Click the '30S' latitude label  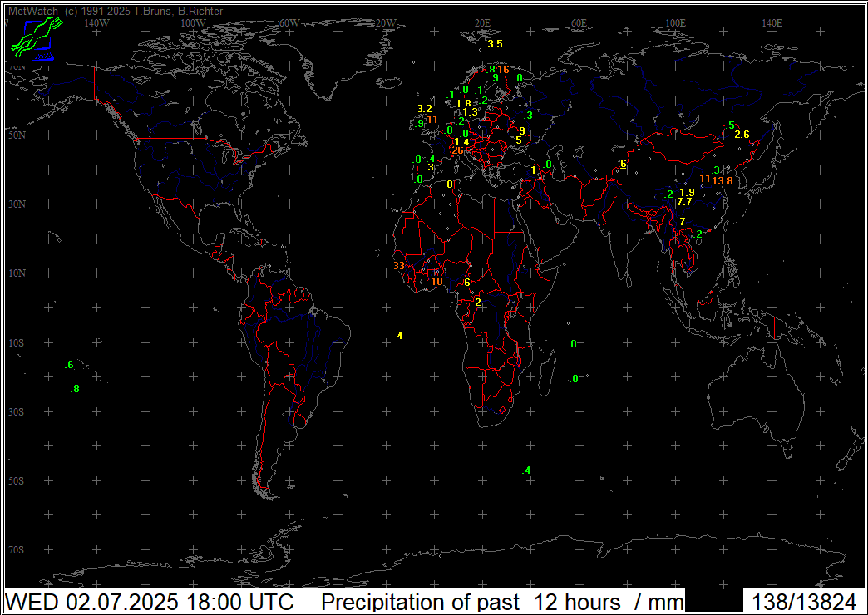16,412
